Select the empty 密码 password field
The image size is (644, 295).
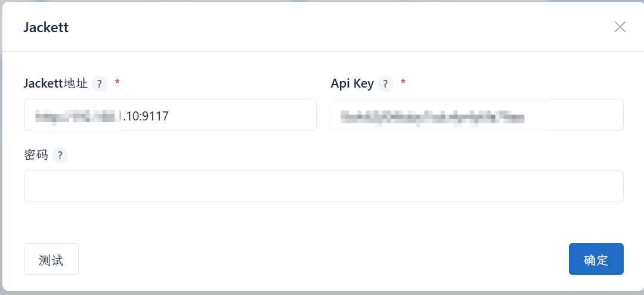(x=323, y=187)
